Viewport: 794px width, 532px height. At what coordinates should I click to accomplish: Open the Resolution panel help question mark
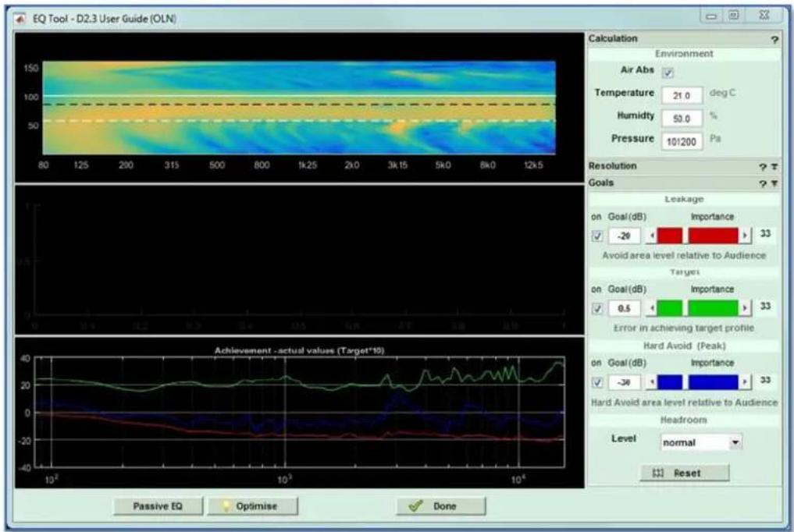(763, 167)
